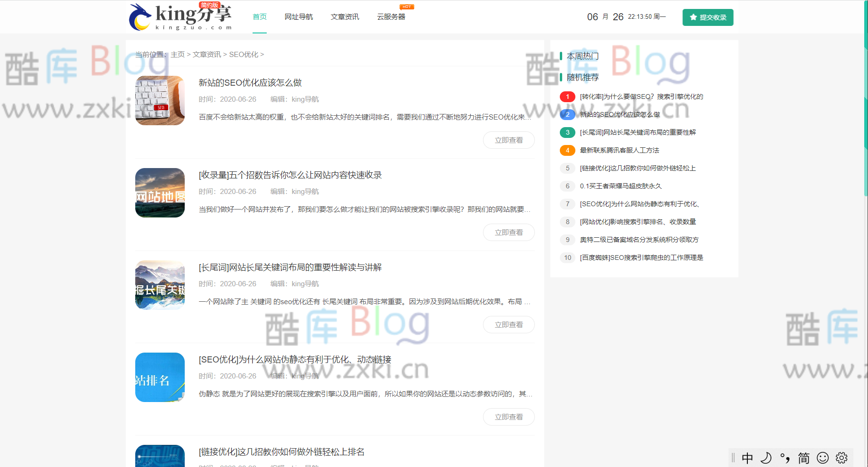
Task: Toggle Chinese/English input with the 中 icon
Action: pyautogui.click(x=747, y=457)
